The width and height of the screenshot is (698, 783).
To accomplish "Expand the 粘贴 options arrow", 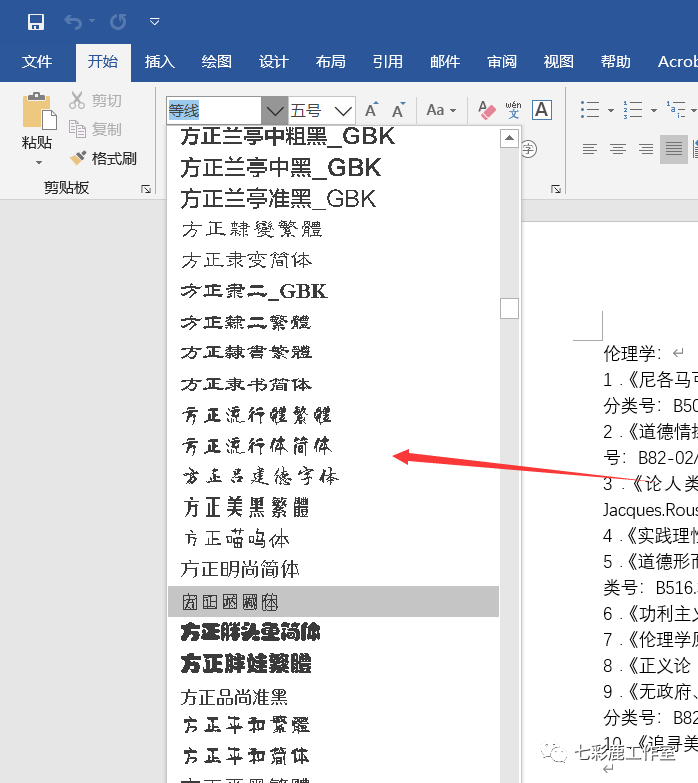I will coord(38,162).
